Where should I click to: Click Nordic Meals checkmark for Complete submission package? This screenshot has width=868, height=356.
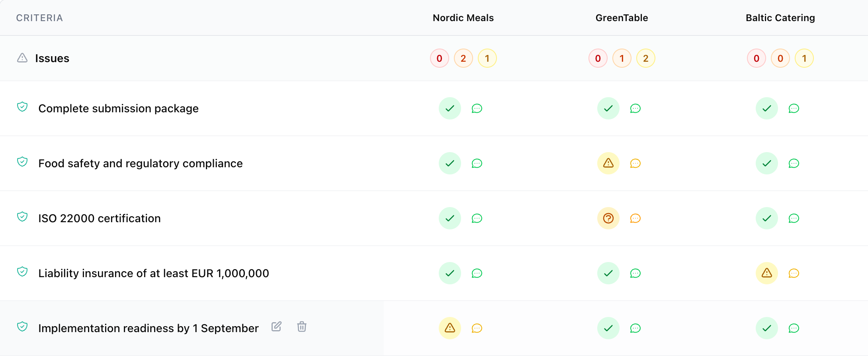coord(450,108)
